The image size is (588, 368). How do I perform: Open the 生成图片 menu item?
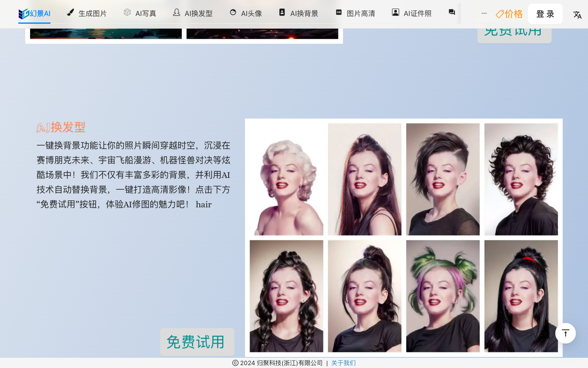[87, 13]
